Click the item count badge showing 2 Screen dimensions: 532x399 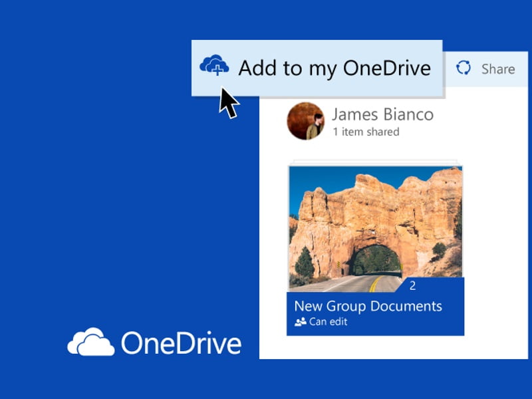pyautogui.click(x=412, y=286)
